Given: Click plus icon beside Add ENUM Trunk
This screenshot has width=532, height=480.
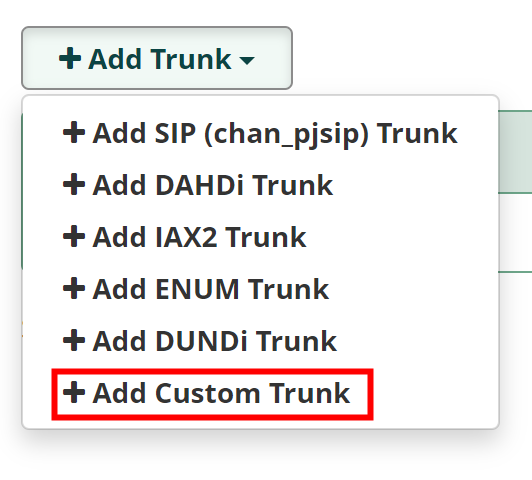Looking at the screenshot, I should pos(74,288).
